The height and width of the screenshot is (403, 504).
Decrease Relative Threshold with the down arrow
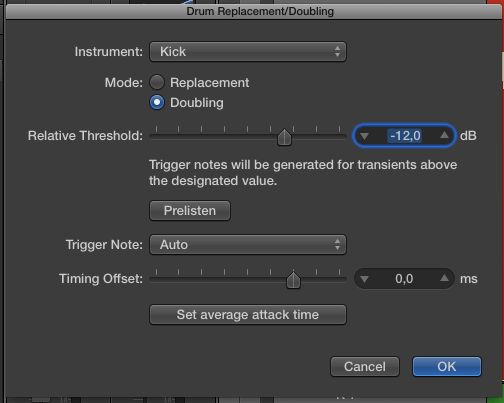tap(364, 136)
